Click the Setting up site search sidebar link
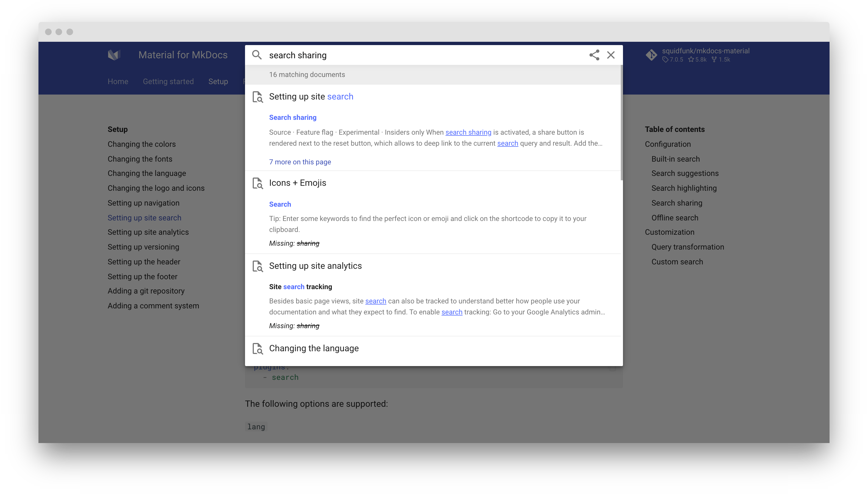 [144, 217]
